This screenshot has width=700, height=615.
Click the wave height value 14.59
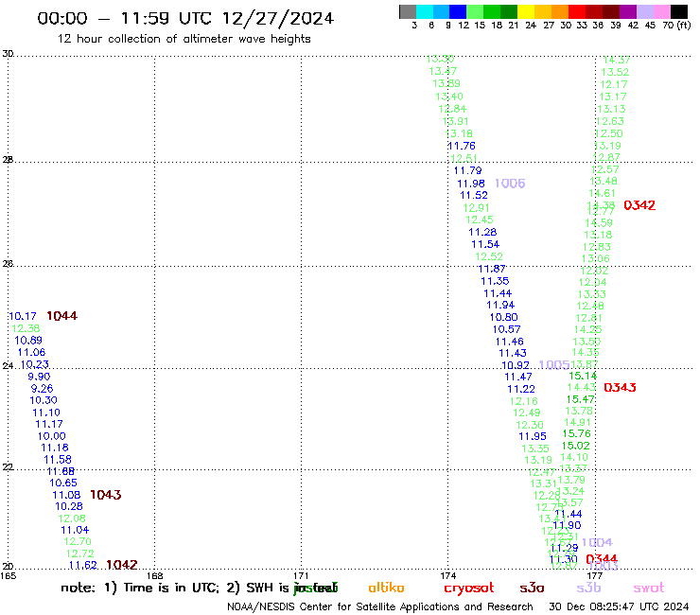tap(599, 223)
